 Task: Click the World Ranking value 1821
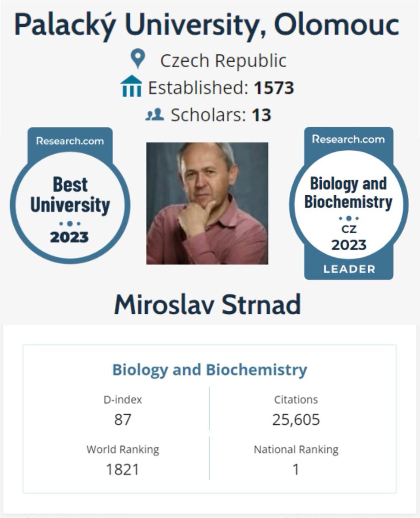point(122,470)
